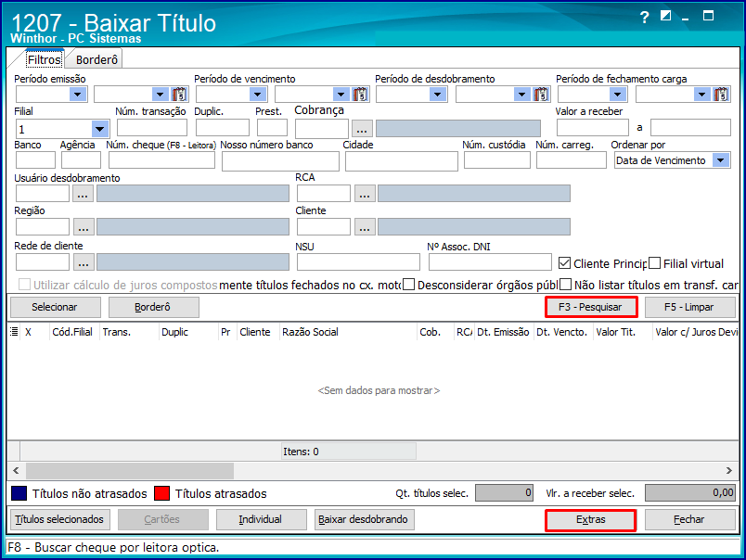Expand first Período de desdobramento date dropdown

(438, 95)
